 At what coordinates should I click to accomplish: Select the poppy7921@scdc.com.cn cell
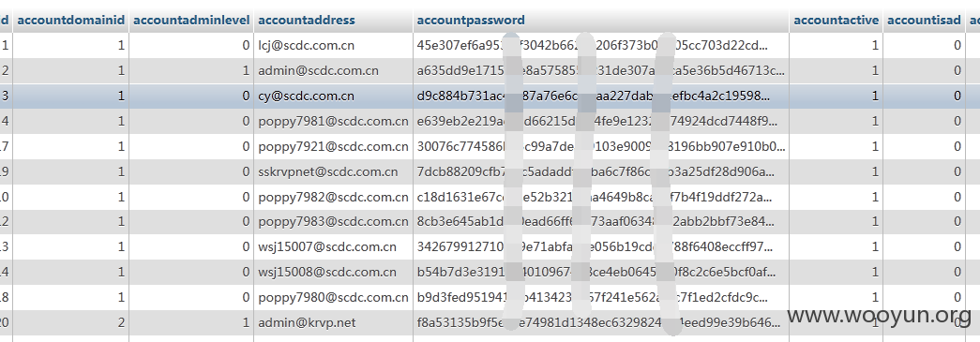coord(333,147)
